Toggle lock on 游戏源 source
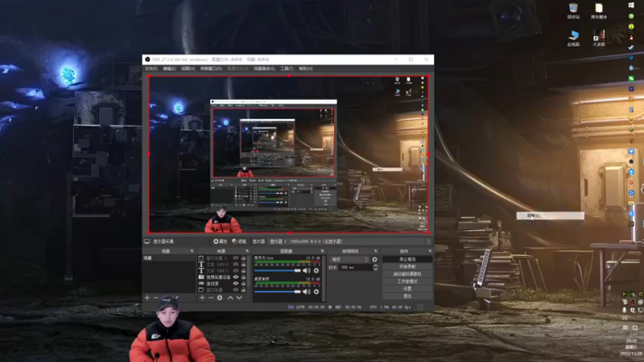Viewport: 644px width, 362px height. point(244,283)
